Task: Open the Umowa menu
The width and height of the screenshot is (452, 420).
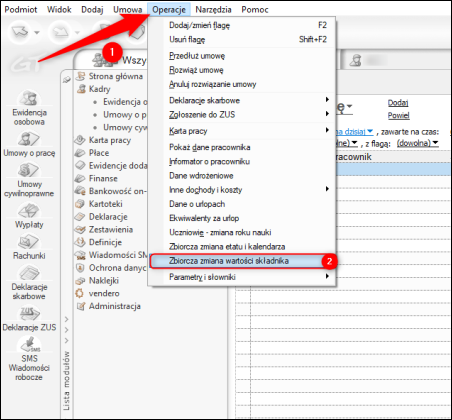Action: click(x=128, y=10)
